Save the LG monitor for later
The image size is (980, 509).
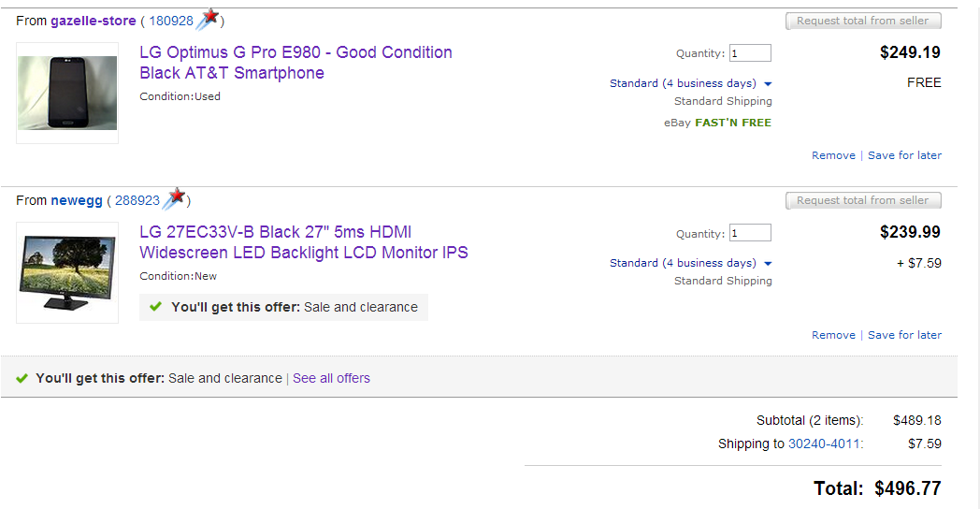coord(904,335)
